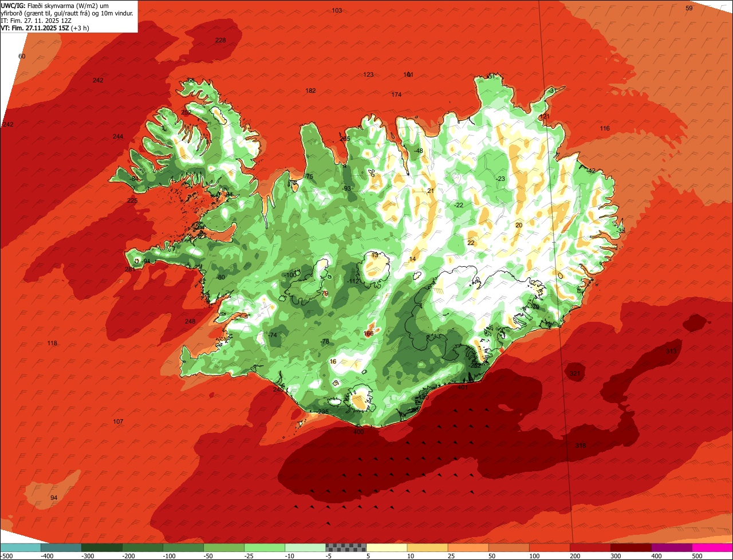Screen dimensions: 733x560
Task: Click the map value '-22'
Action: [458, 205]
